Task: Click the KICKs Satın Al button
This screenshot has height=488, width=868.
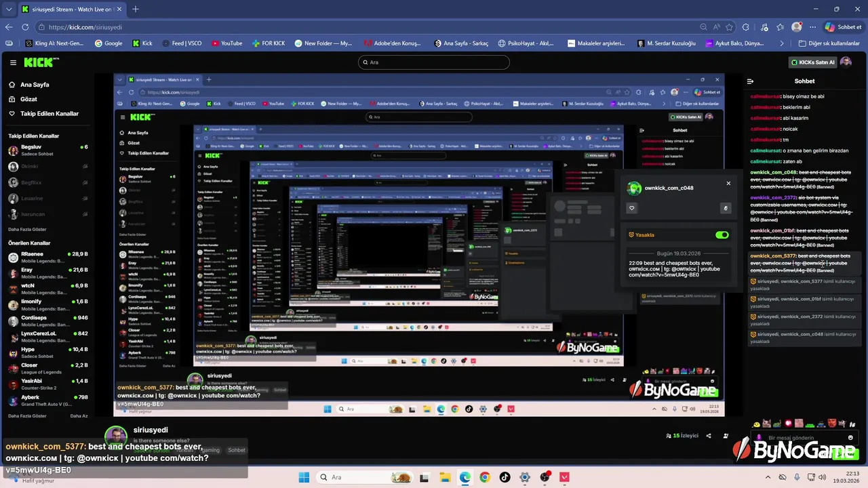Action: click(812, 62)
